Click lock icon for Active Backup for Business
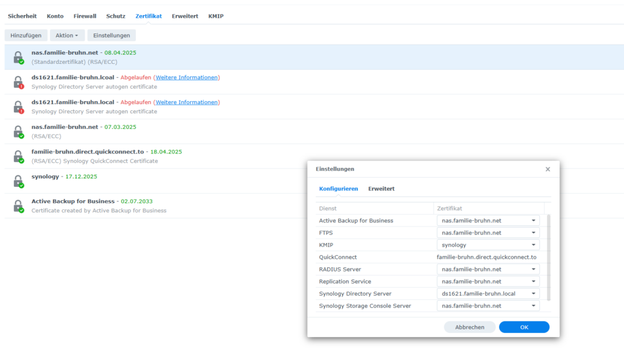 click(x=18, y=206)
